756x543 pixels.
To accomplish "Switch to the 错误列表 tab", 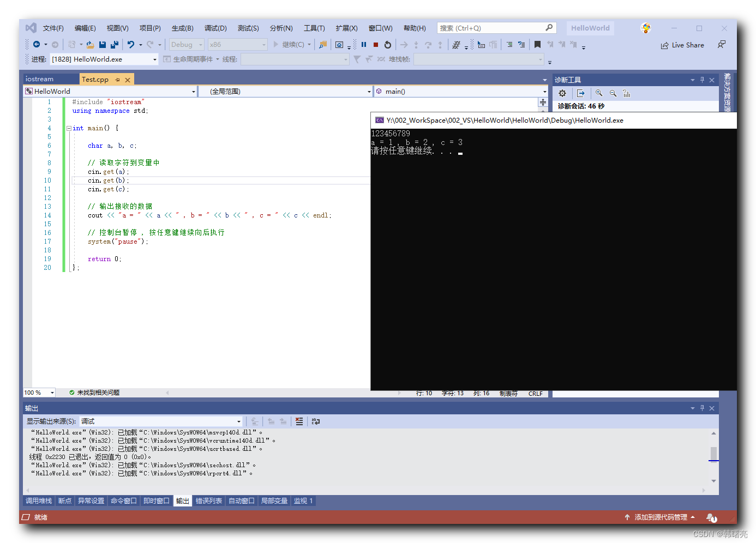I will (x=209, y=501).
